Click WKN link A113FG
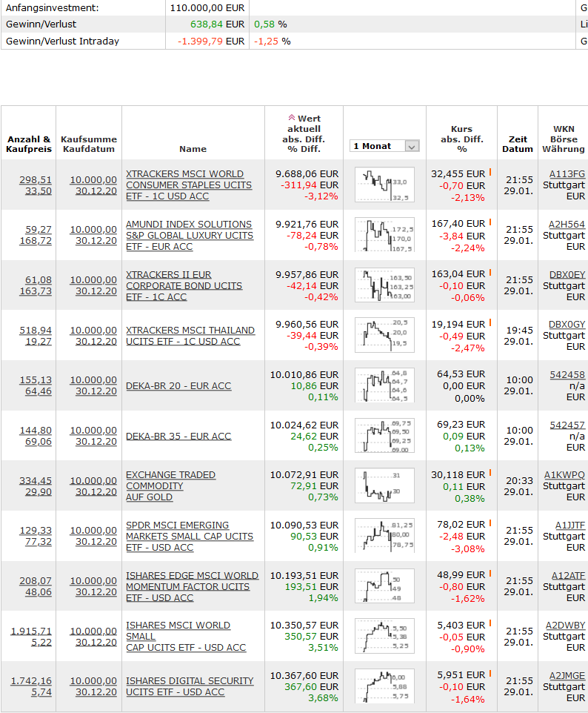Viewport: 588px width, 713px height. coord(567,174)
